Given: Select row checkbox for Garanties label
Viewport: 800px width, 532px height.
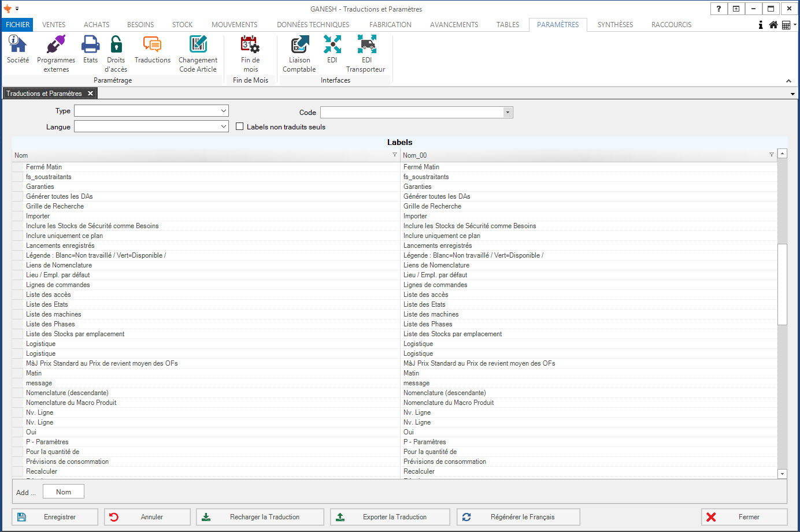Looking at the screenshot, I should (17, 187).
